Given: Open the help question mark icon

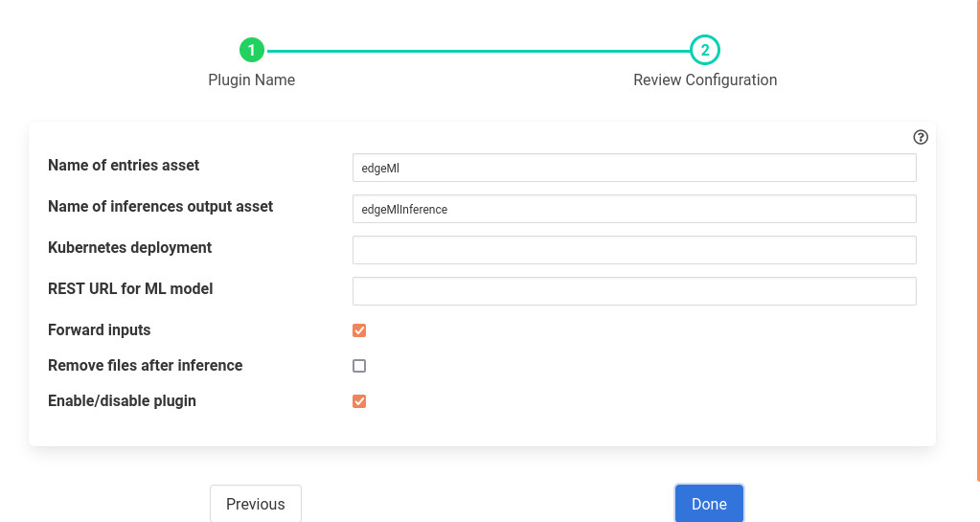Looking at the screenshot, I should (x=921, y=137).
